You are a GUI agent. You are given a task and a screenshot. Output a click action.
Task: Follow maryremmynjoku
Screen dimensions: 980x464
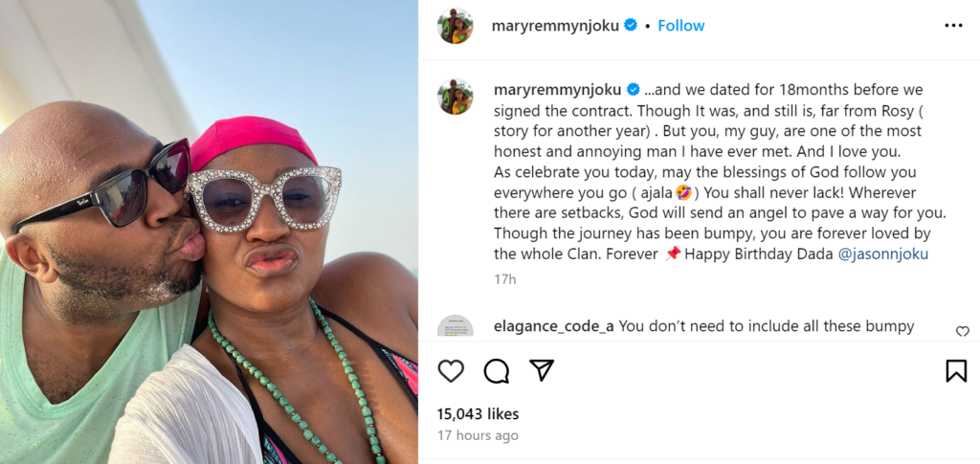point(680,26)
